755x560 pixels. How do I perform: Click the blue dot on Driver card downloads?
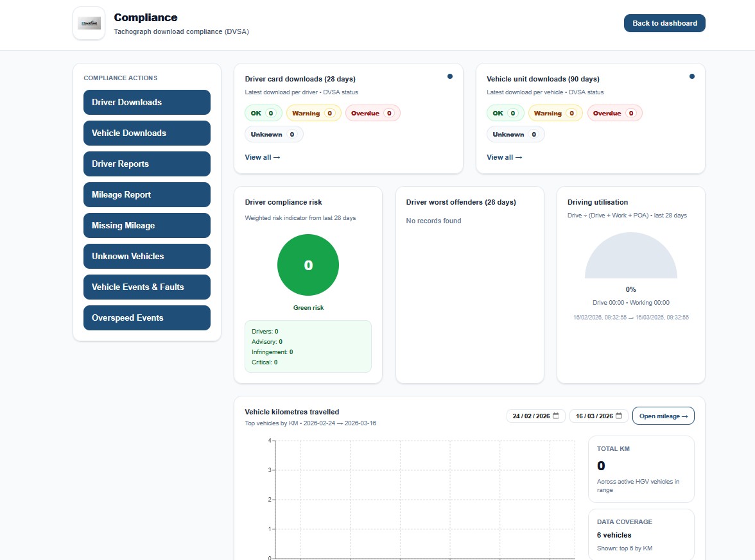[450, 76]
